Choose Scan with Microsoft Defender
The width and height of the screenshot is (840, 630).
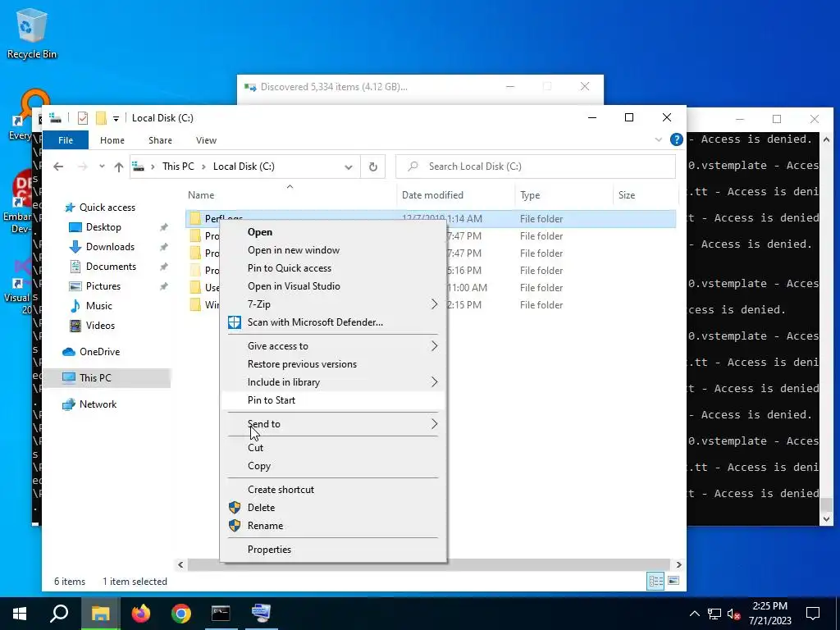(333, 322)
